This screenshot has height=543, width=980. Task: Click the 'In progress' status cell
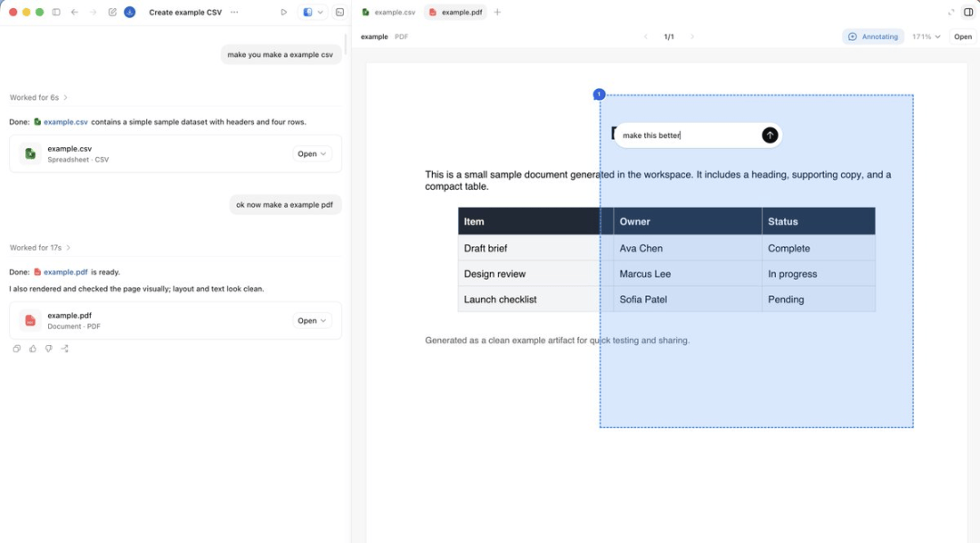tap(818, 274)
